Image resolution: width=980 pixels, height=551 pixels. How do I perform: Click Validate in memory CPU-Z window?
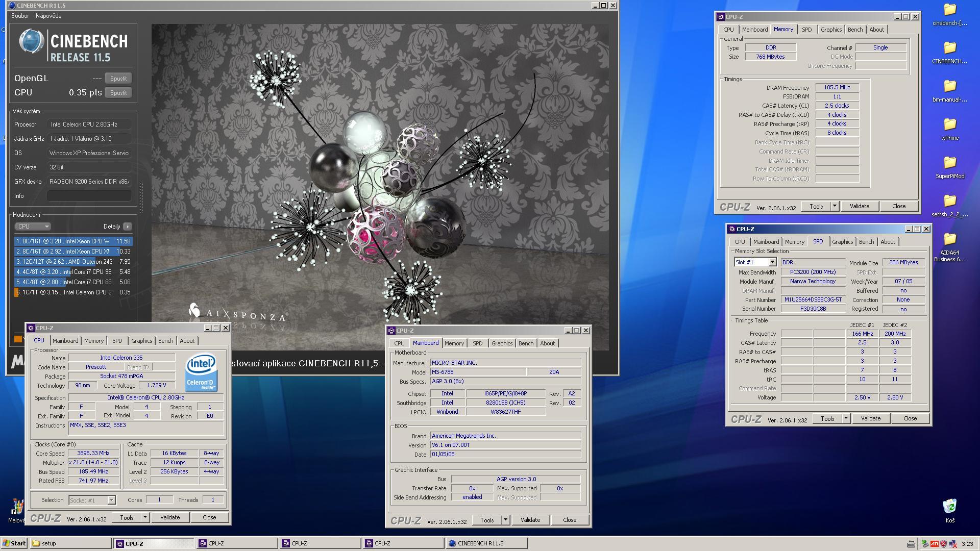coord(860,206)
